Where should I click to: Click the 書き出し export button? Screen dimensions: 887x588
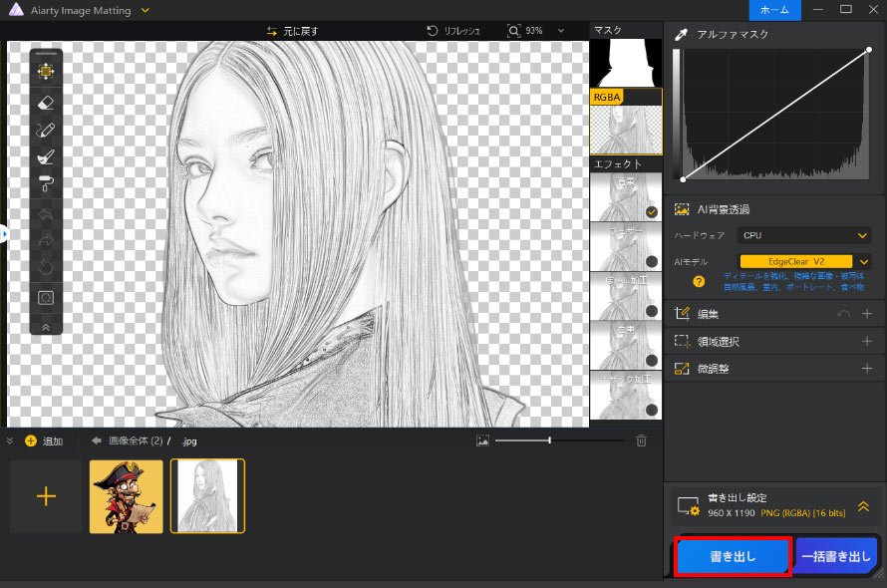click(x=733, y=558)
